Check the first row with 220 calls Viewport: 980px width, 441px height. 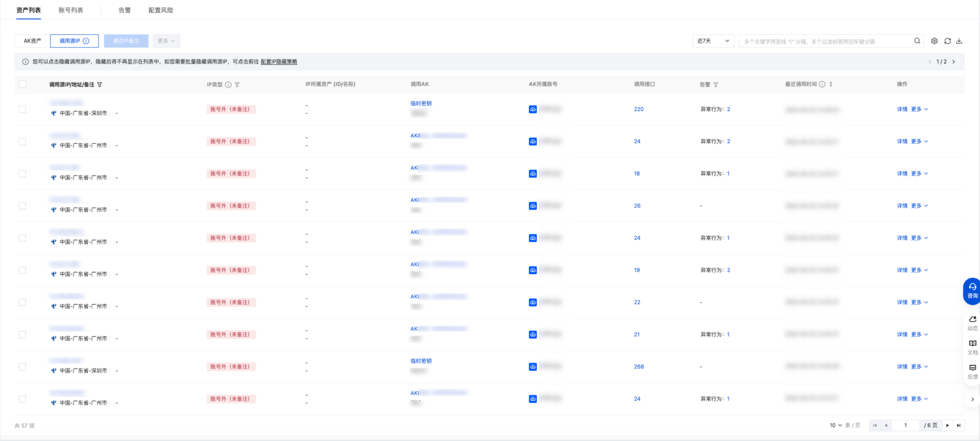click(x=23, y=109)
